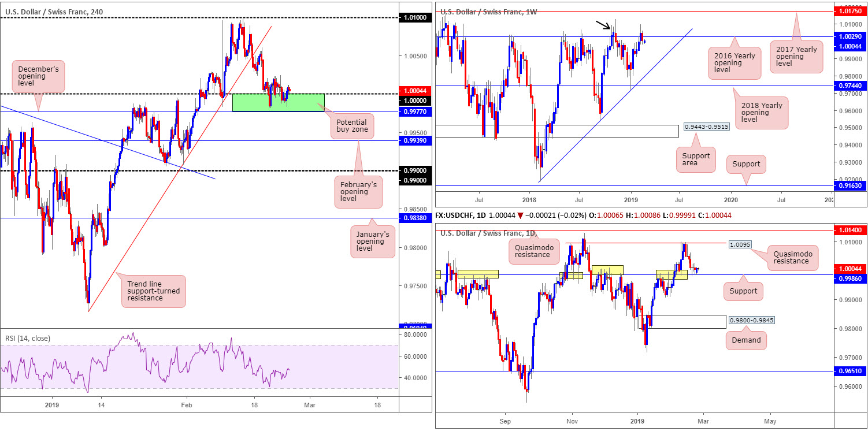Select the 0.97000 axis value on daily chart
868x431 pixels.
click(851, 358)
